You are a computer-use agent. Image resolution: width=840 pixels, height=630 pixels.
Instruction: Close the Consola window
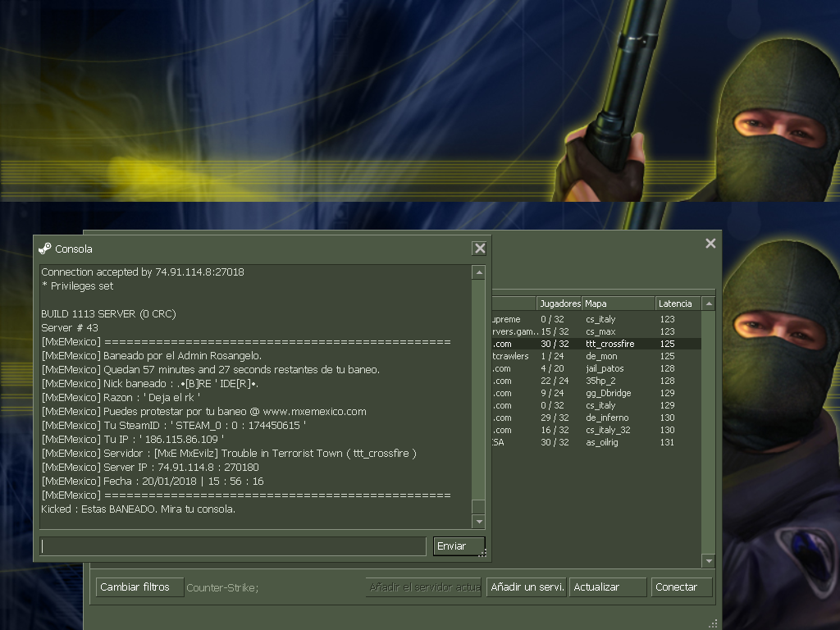[479, 248]
